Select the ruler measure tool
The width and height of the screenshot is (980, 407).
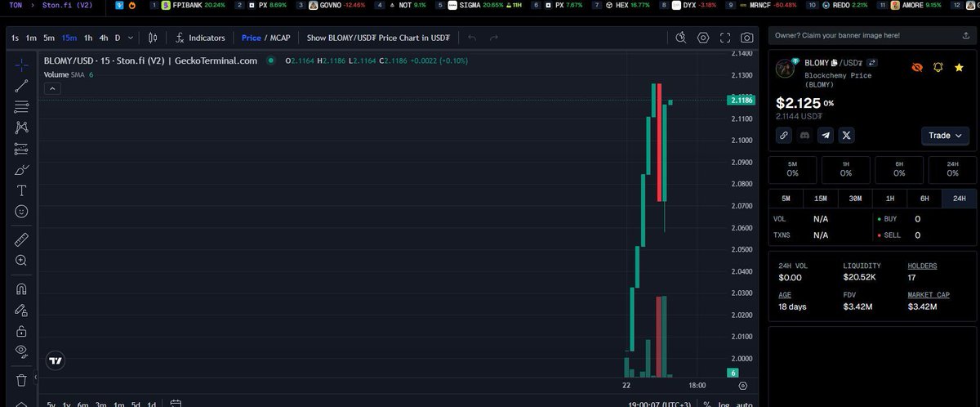pyautogui.click(x=21, y=239)
